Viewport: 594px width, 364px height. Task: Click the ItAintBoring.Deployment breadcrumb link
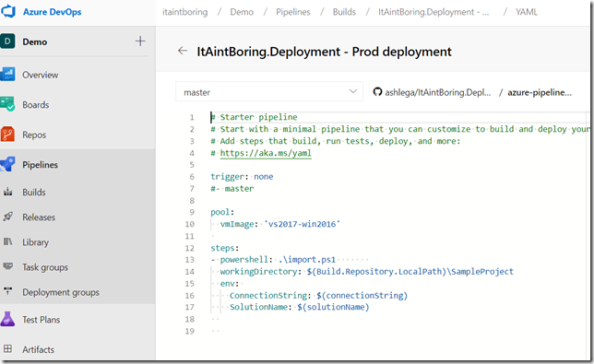434,12
